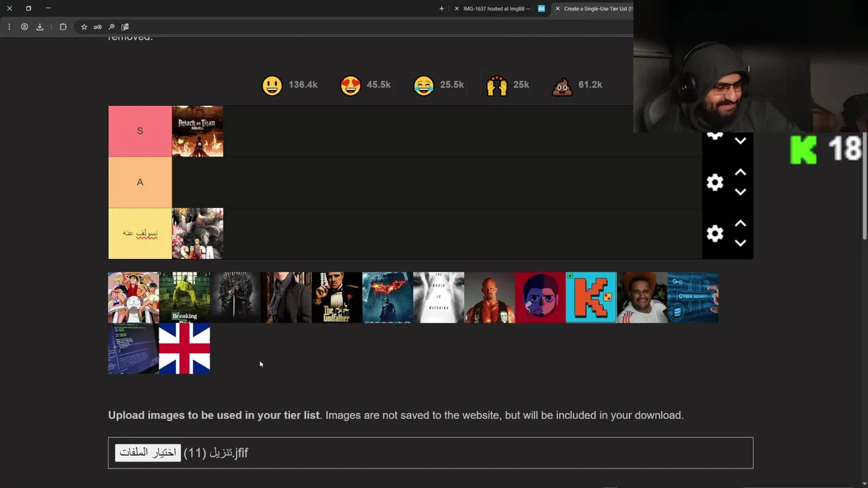Select the Breaking Bad image thumbnail
Viewport: 868px width, 488px height.
click(184, 298)
